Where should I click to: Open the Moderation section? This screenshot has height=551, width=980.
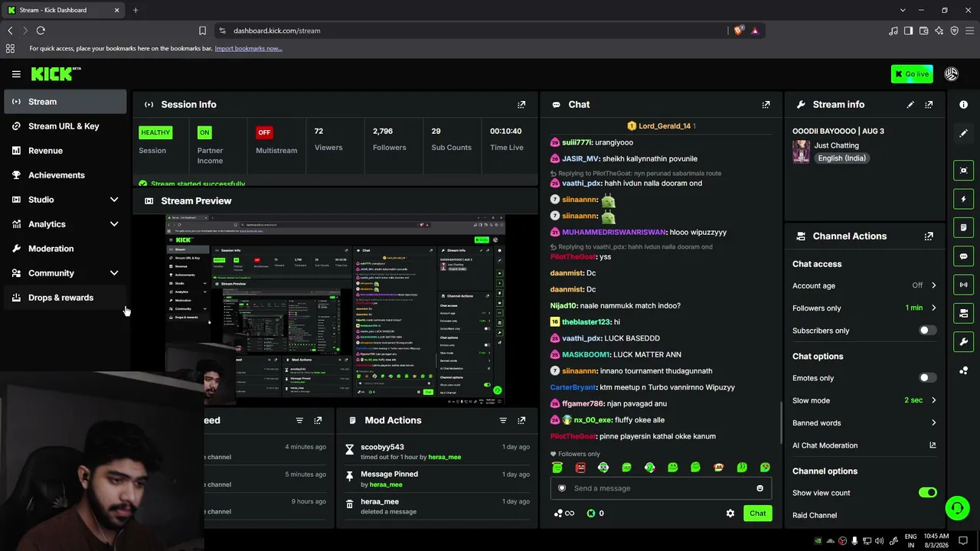[x=65, y=249]
